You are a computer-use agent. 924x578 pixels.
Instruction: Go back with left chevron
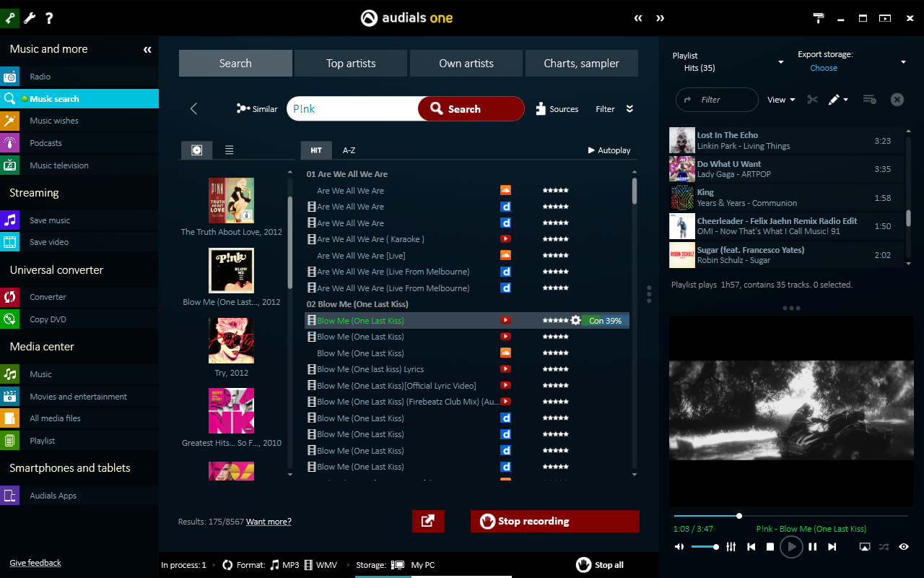click(193, 108)
